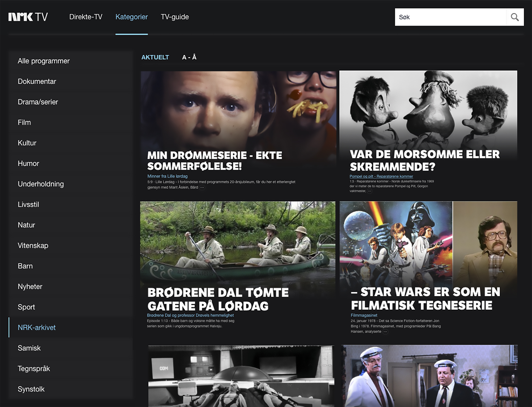Click Brødrene Dal tømte gatene headline
This screenshot has width=532, height=407.
[218, 299]
